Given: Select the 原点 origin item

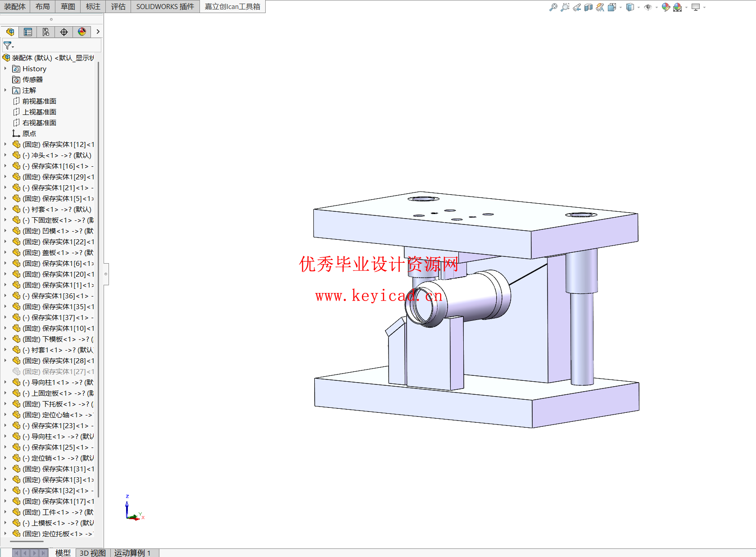Looking at the screenshot, I should tap(24, 133).
